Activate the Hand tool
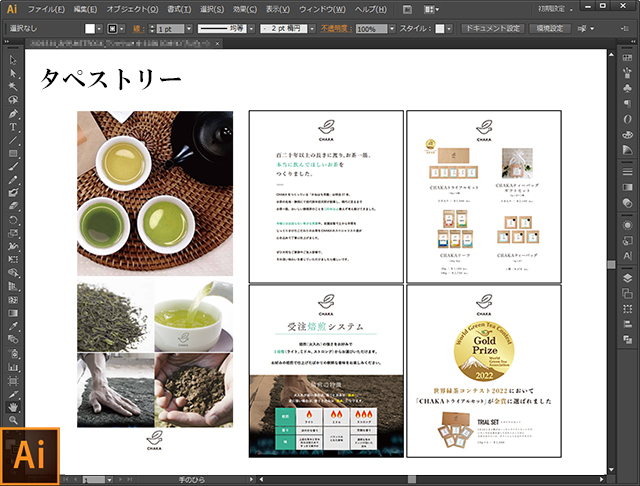 pyautogui.click(x=13, y=406)
